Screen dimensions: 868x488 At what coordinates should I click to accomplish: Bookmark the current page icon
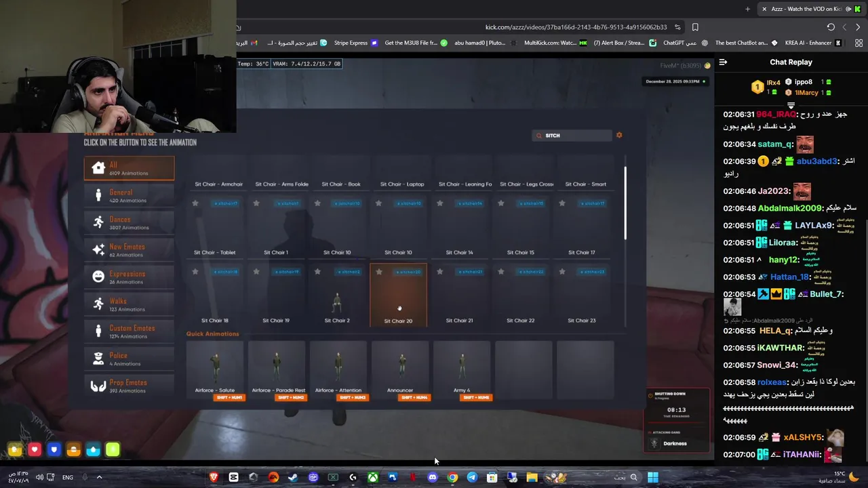pyautogui.click(x=695, y=27)
